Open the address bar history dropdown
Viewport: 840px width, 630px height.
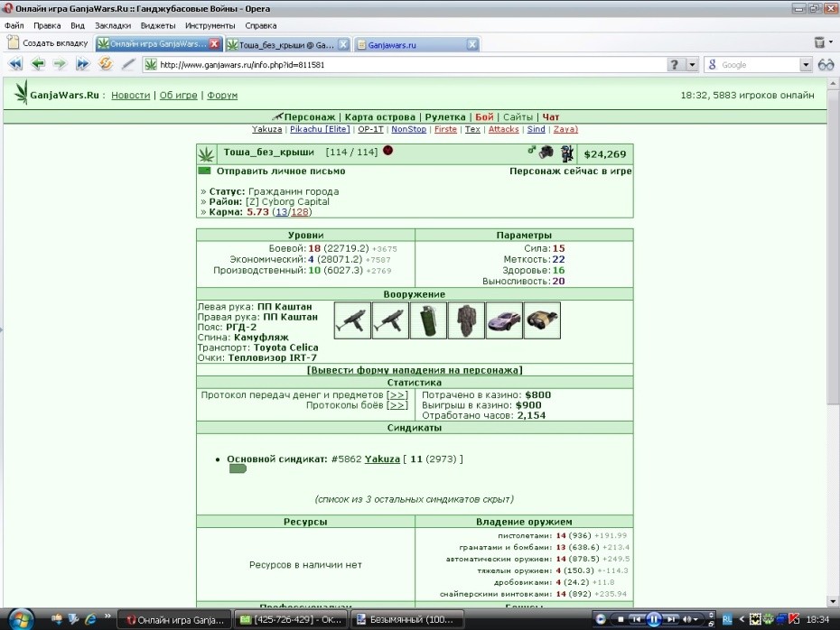point(692,65)
